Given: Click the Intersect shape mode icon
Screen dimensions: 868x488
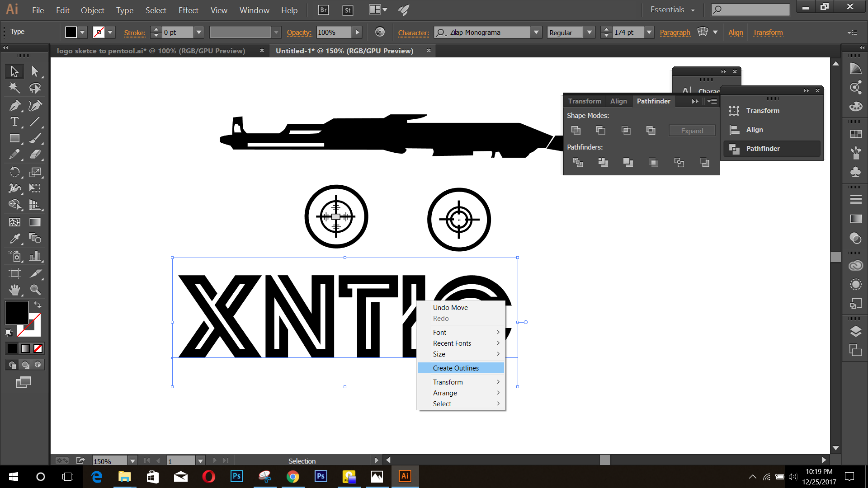Looking at the screenshot, I should pos(626,131).
